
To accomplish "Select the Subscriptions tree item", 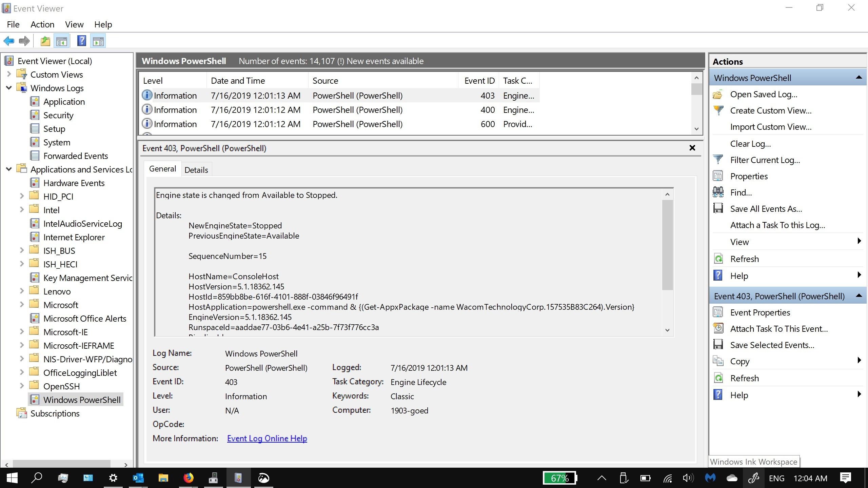I will 55,413.
